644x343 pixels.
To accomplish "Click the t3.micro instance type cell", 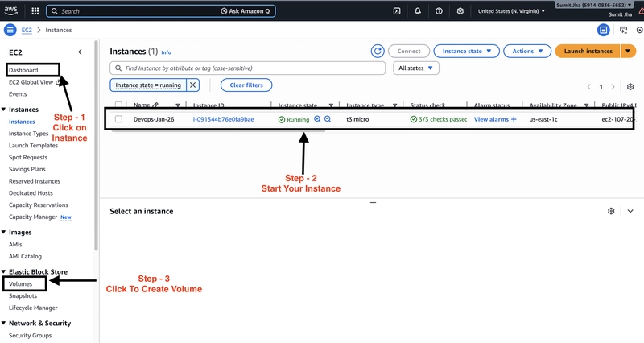I will [x=357, y=119].
